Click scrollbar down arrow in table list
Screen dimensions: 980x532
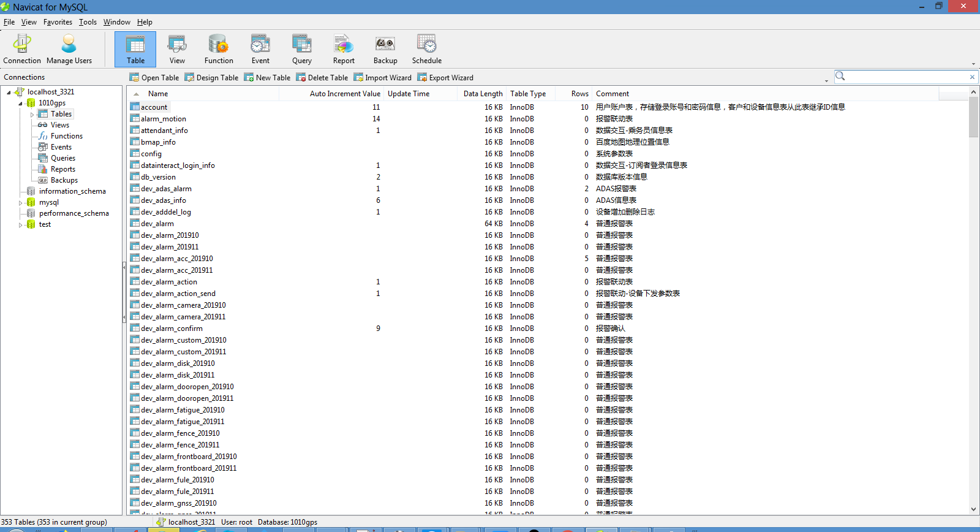[973, 509]
